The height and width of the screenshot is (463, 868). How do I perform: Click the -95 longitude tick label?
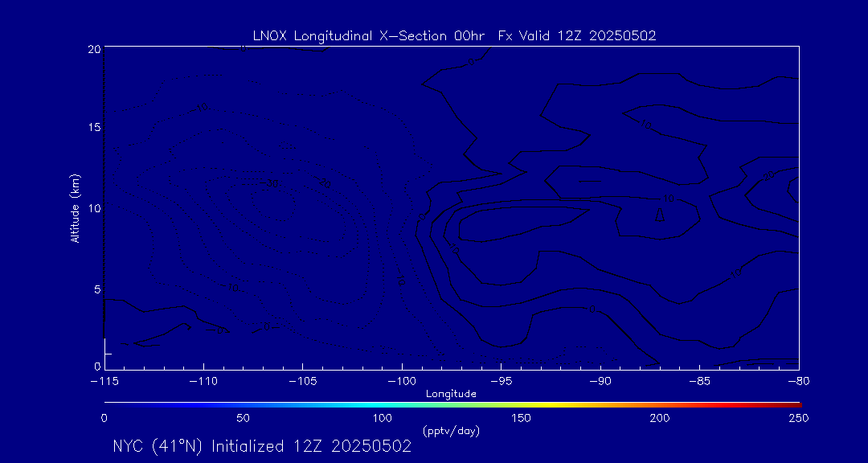coord(501,382)
